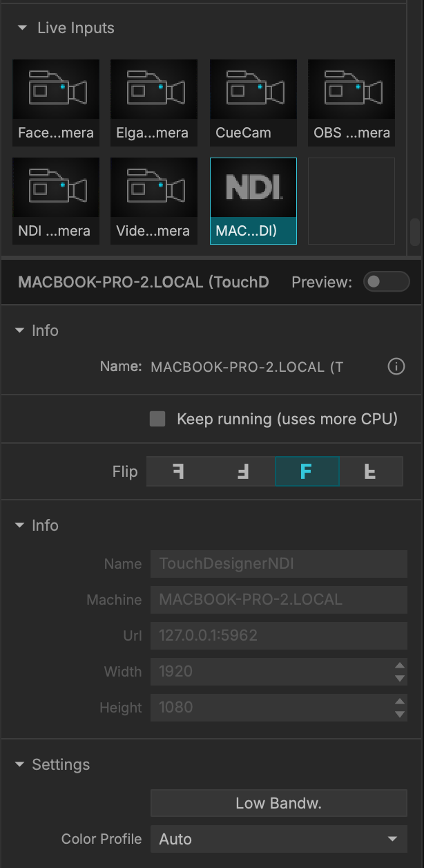
Task: Select the Vide...mera live input
Action: coord(154,200)
